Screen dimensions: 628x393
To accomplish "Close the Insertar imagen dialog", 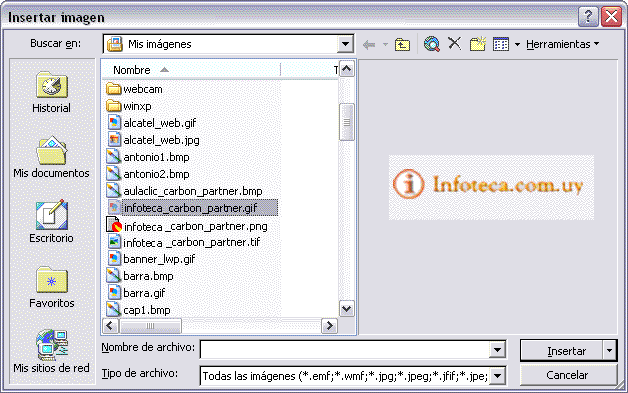I will pyautogui.click(x=612, y=17).
